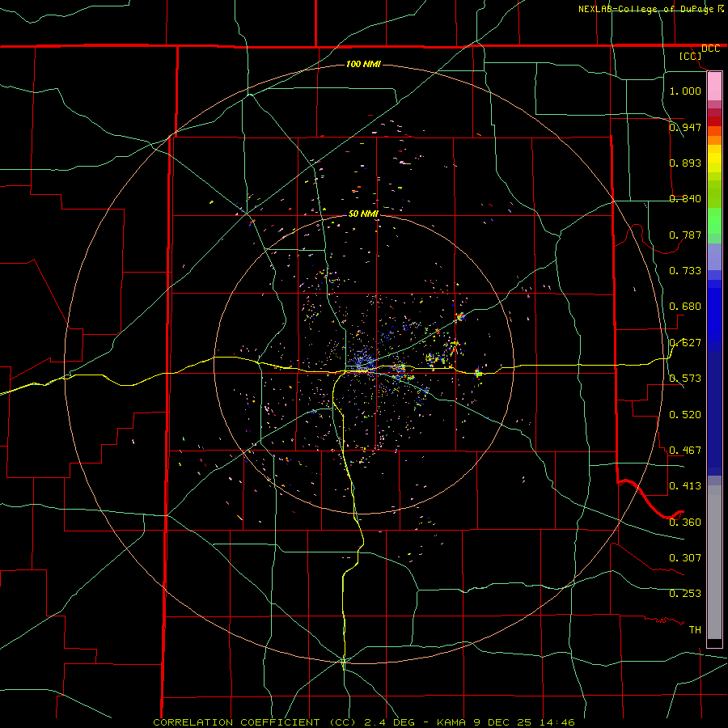The width and height of the screenshot is (728, 728).
Task: Click the 0.947 legend value
Action: coord(685,127)
